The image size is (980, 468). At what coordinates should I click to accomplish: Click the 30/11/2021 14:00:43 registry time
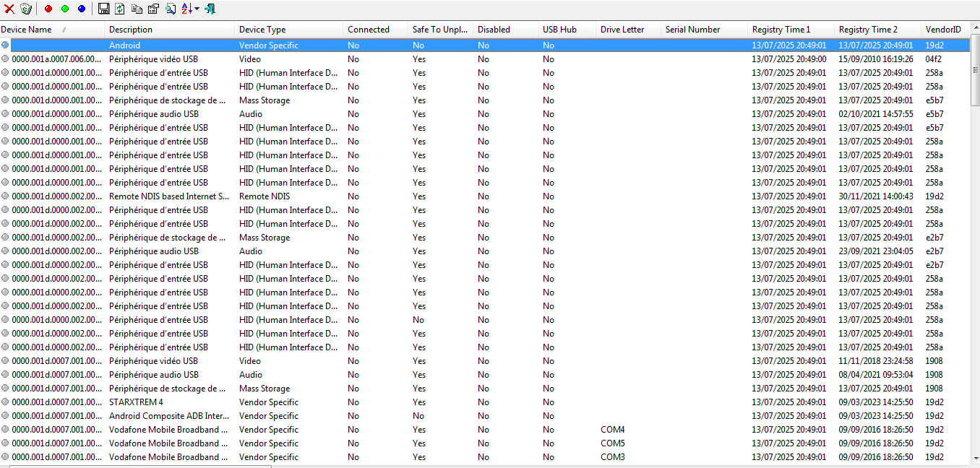(876, 196)
